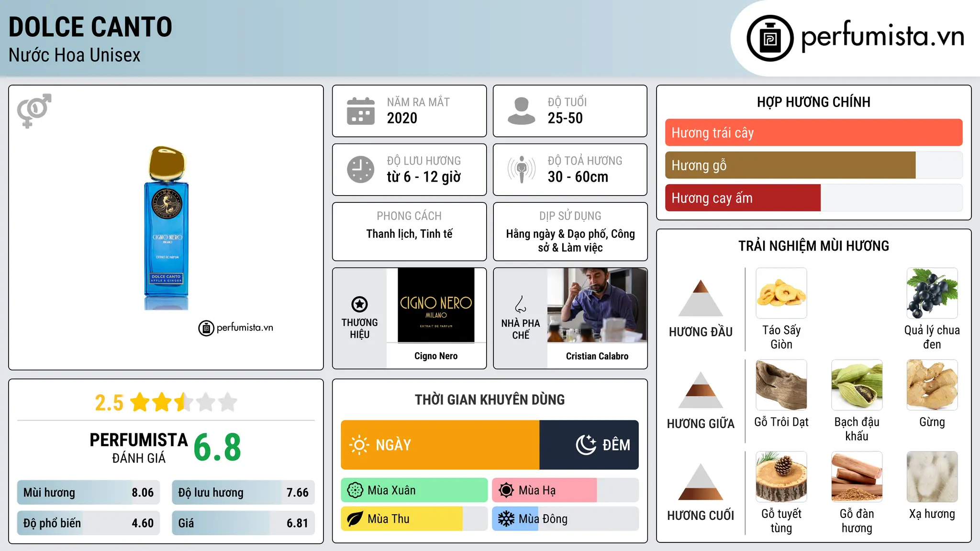Screen dimensions: 980x551
Task: Open the Gỗ đàn hương note image
Action: pos(857,477)
